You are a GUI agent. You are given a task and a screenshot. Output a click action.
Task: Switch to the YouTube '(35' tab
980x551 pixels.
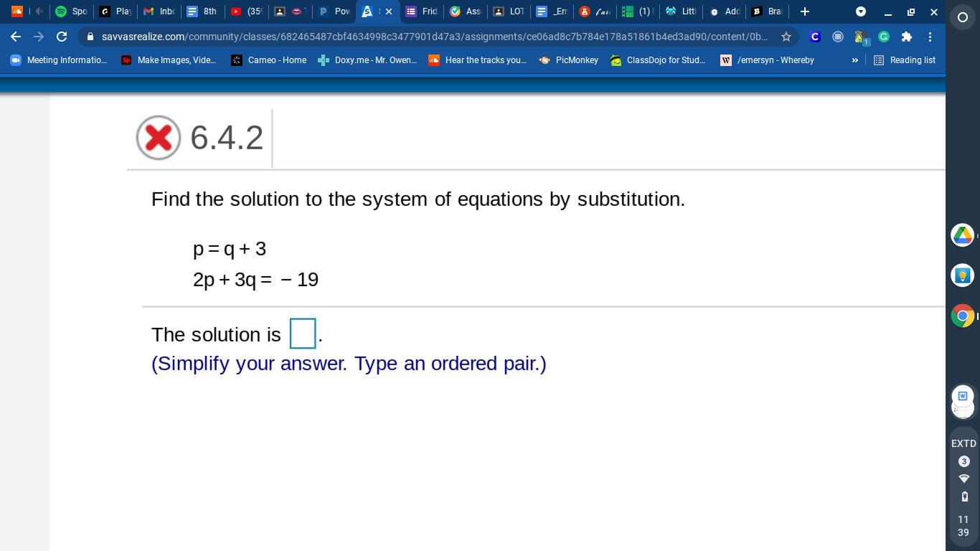[x=245, y=11]
